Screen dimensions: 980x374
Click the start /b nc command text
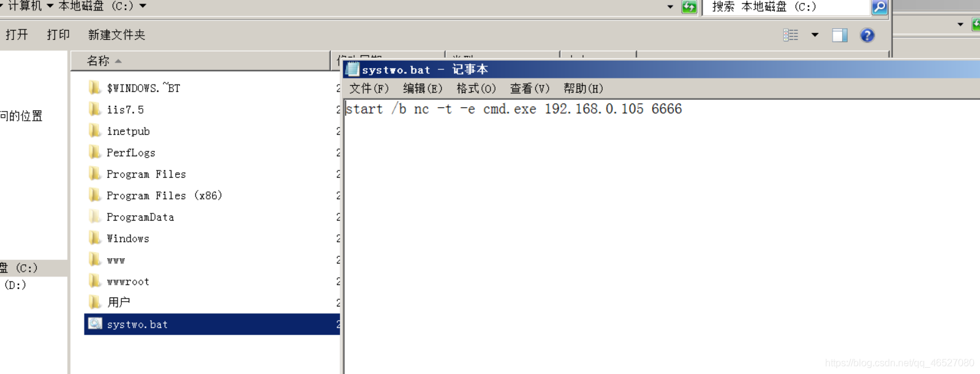pos(513,109)
